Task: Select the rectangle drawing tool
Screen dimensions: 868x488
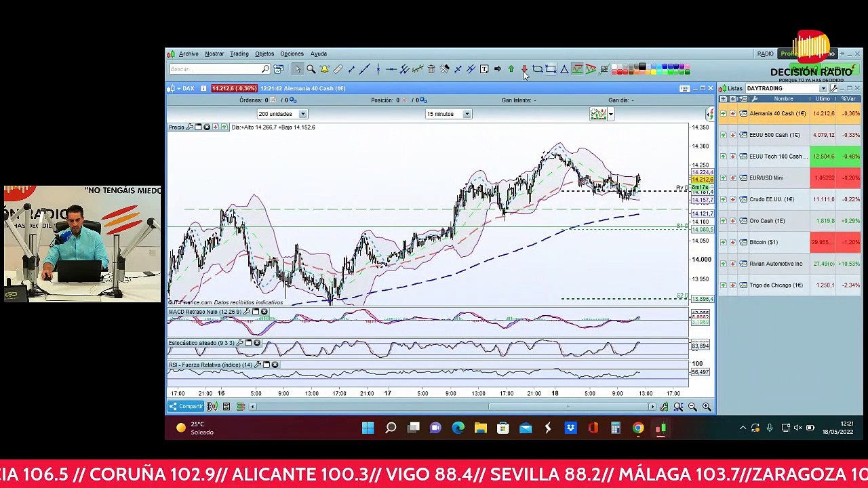Action: [551, 69]
